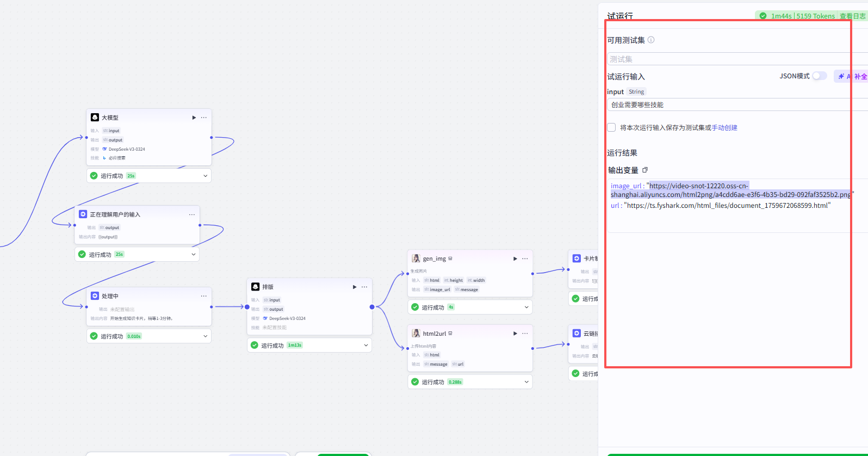
Task: Click the 手动创建 link
Action: tap(724, 128)
